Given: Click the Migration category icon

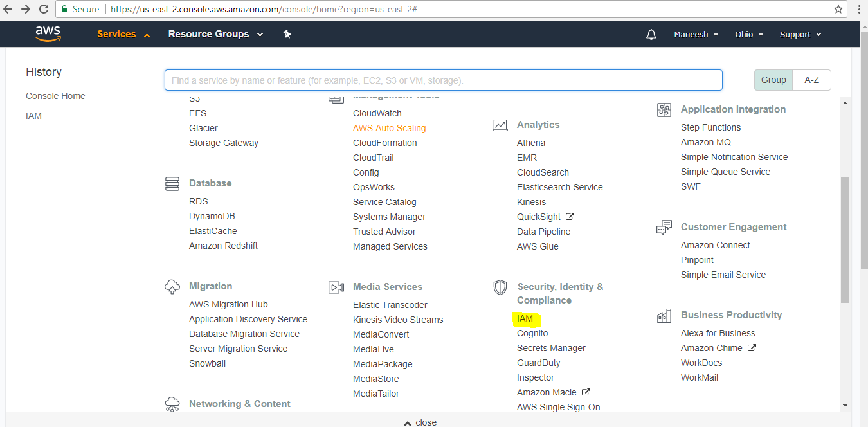Looking at the screenshot, I should (x=172, y=287).
